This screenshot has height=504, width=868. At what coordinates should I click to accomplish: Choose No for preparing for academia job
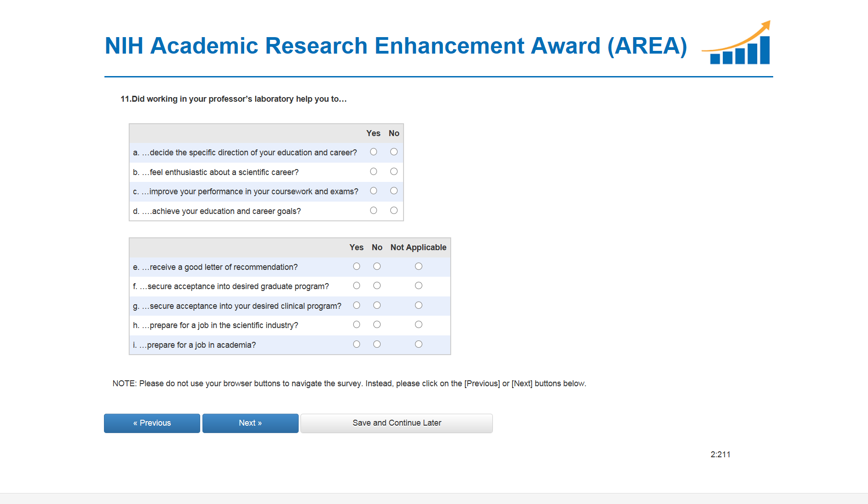tap(377, 345)
